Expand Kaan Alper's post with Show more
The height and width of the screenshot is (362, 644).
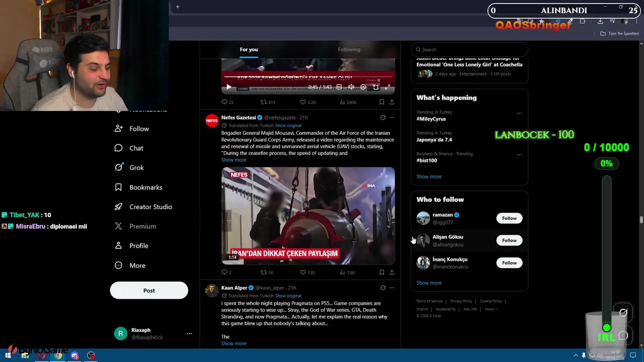[x=234, y=343]
